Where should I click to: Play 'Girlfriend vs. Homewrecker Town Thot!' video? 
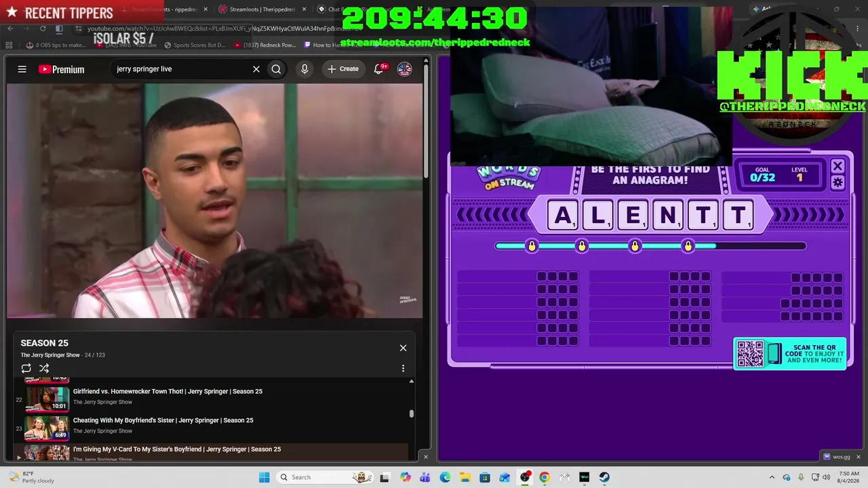(167, 391)
